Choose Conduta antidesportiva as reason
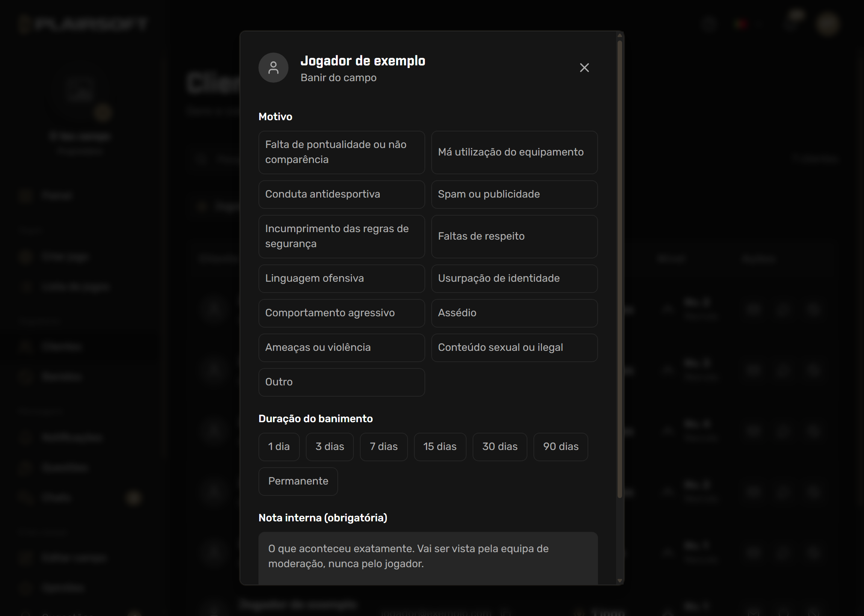The image size is (864, 616). coord(341,195)
